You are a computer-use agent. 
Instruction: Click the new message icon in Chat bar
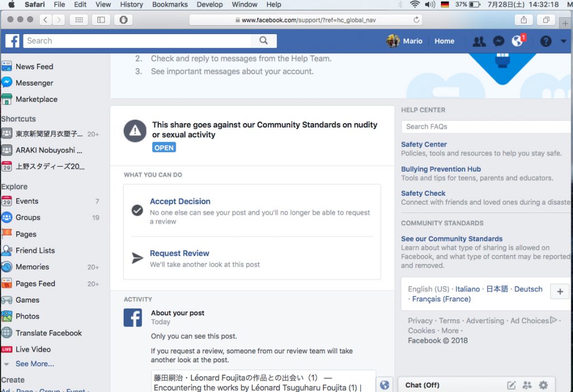click(511, 385)
